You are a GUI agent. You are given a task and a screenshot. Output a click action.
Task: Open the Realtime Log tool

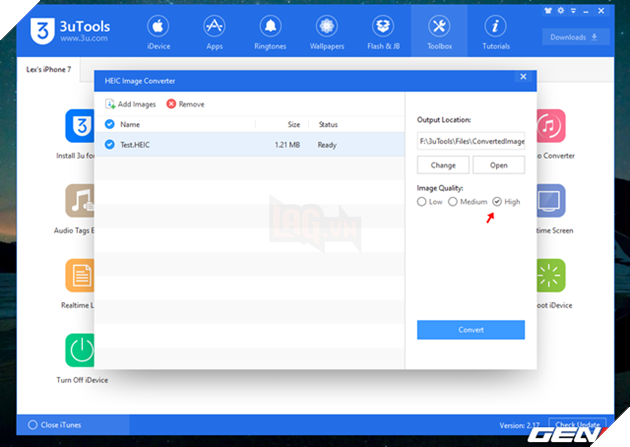click(80, 276)
